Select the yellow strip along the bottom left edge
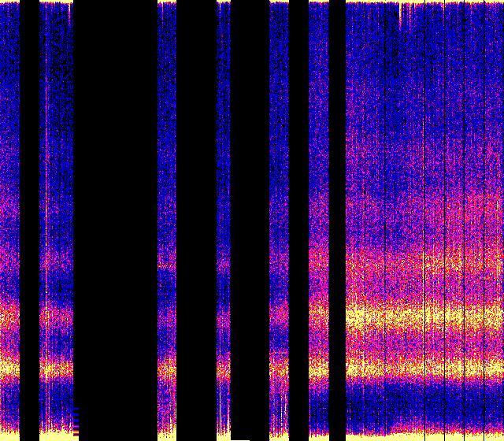This screenshot has height=441, width=504. 9,437
